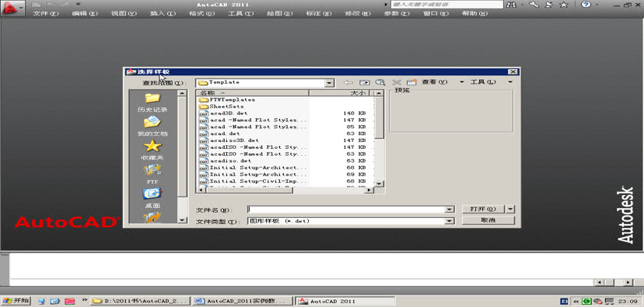This screenshot has width=644, height=307.
Task: Click file list horizontal scrollbar right arrow
Action: coord(370,190)
